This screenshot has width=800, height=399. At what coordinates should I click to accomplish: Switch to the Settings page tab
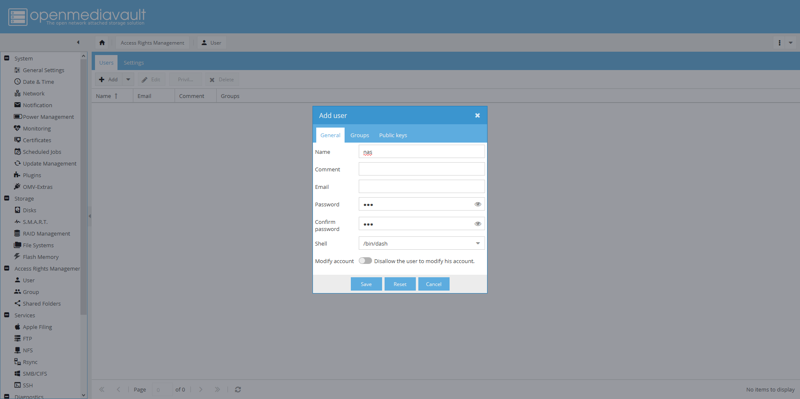point(134,63)
